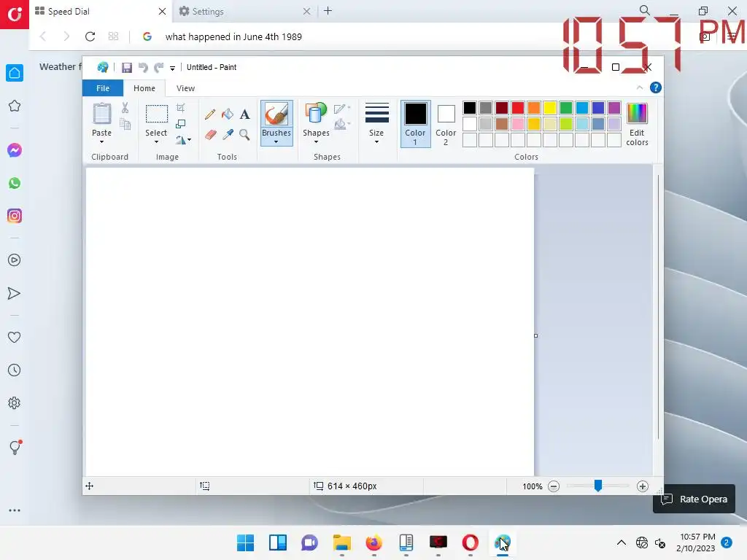Close the Settings browser tab
The image size is (747, 560).
point(307,12)
